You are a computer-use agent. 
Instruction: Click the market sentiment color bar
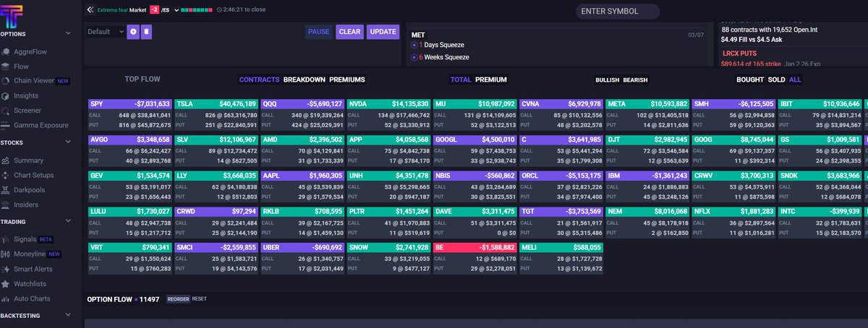[196, 11]
